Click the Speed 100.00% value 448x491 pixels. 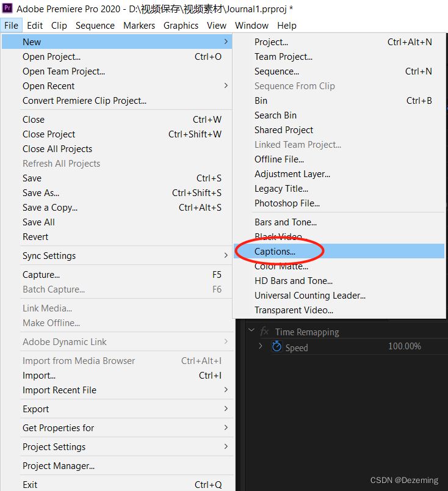coord(405,346)
